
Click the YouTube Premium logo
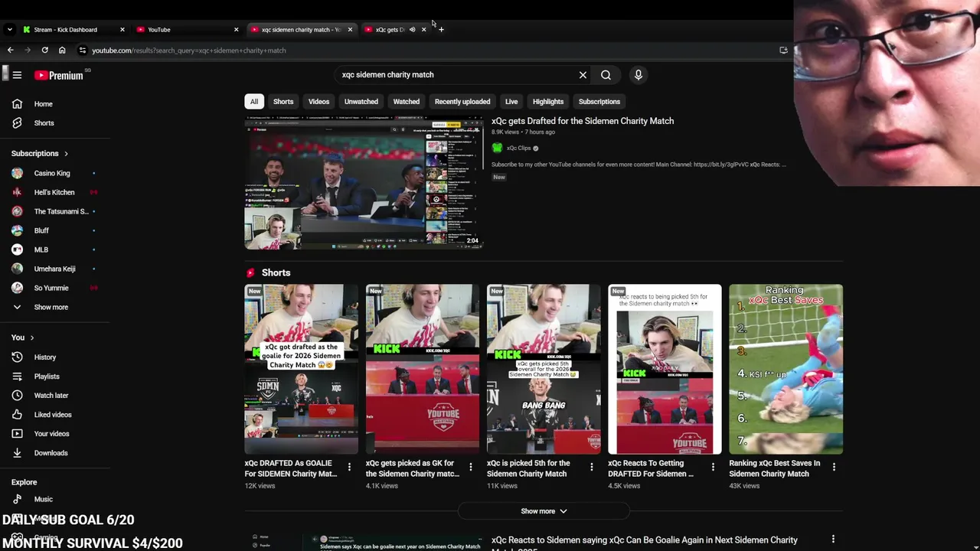(59, 75)
